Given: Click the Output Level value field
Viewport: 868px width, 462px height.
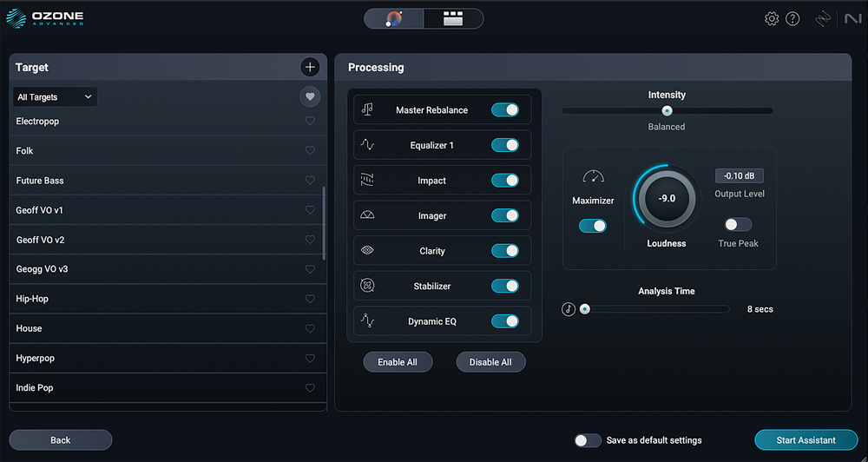Looking at the screenshot, I should pos(739,176).
